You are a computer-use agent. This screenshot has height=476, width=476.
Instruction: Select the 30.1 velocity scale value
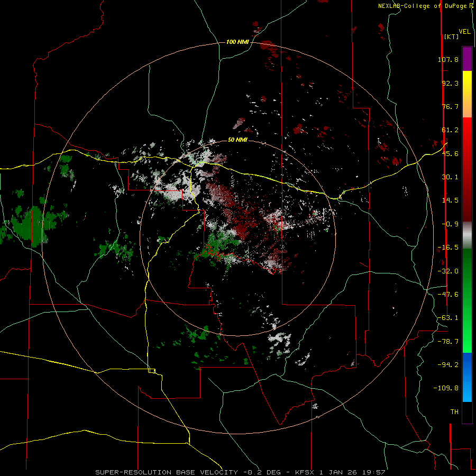[450, 177]
